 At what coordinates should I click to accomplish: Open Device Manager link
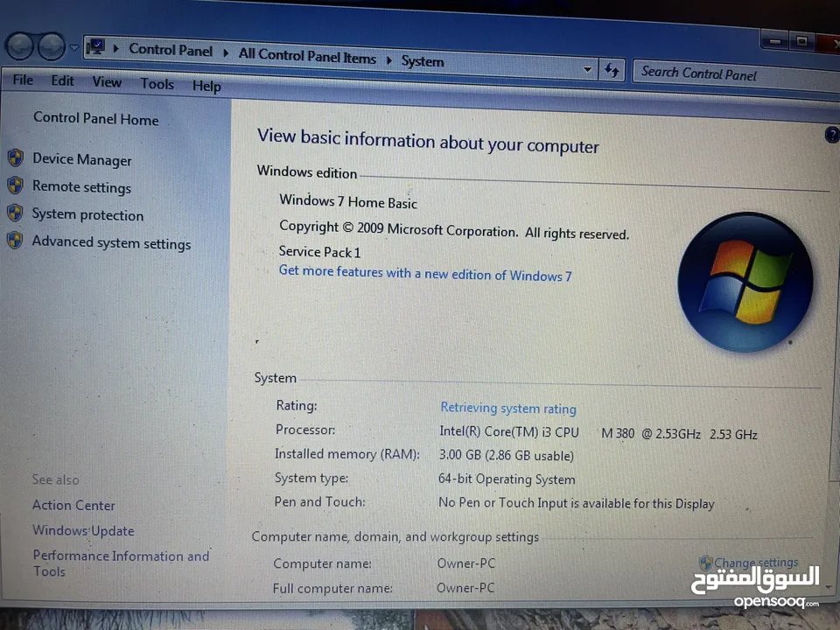(x=82, y=159)
